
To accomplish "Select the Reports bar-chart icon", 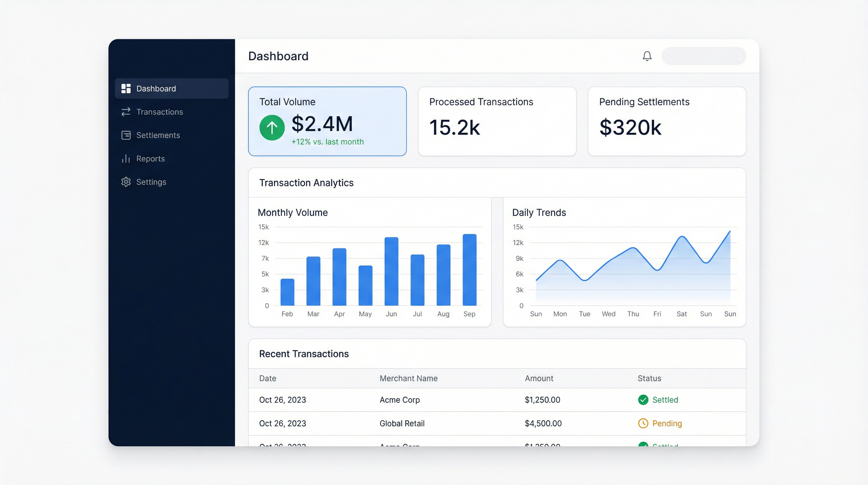I will pyautogui.click(x=126, y=159).
